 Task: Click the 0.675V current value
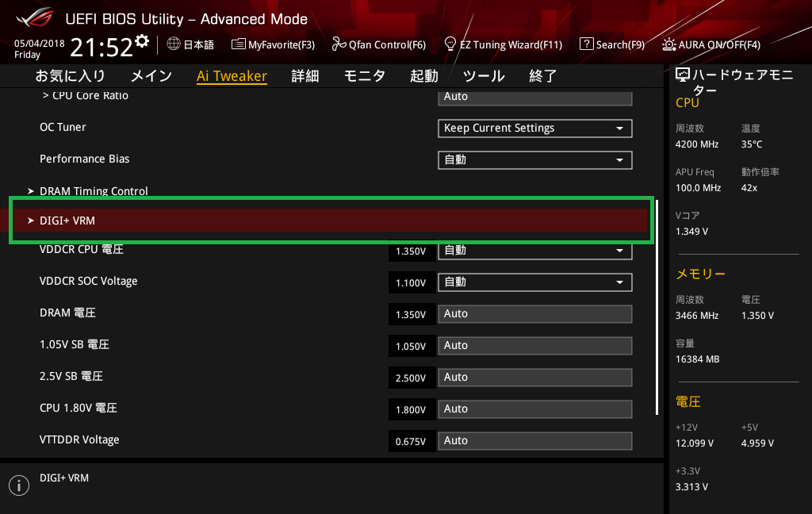(x=412, y=441)
